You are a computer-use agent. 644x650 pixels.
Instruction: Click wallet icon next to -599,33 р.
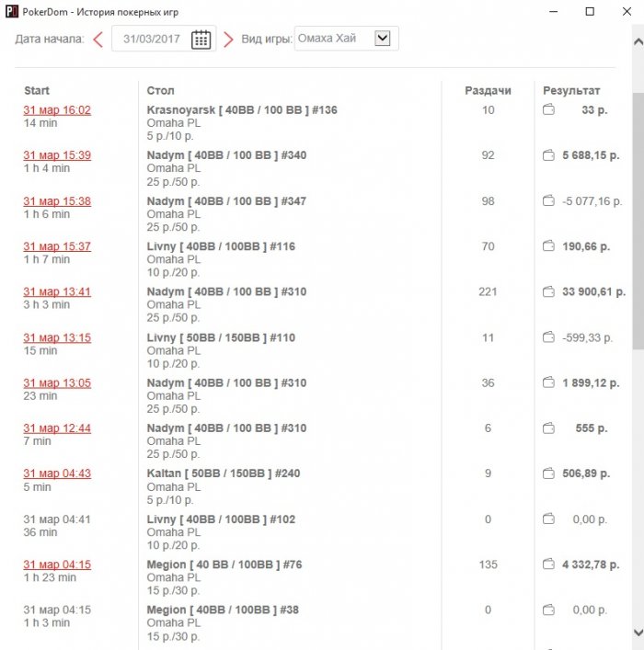point(548,337)
